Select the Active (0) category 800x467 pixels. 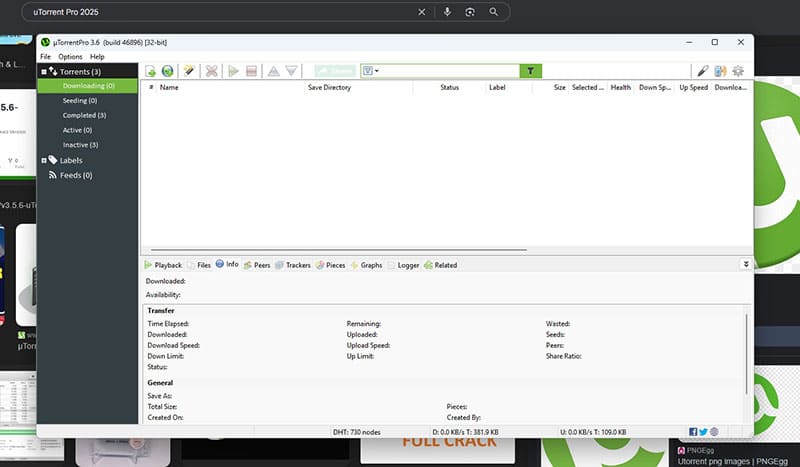77,130
